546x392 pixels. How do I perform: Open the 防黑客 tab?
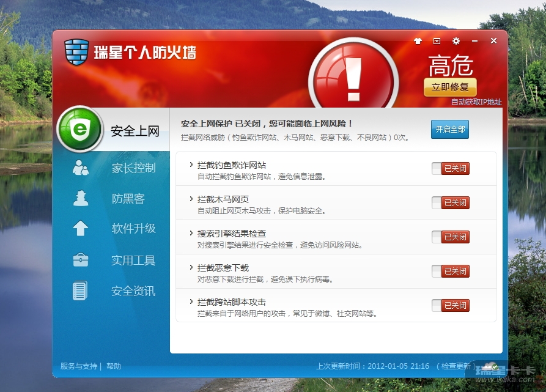click(128, 198)
